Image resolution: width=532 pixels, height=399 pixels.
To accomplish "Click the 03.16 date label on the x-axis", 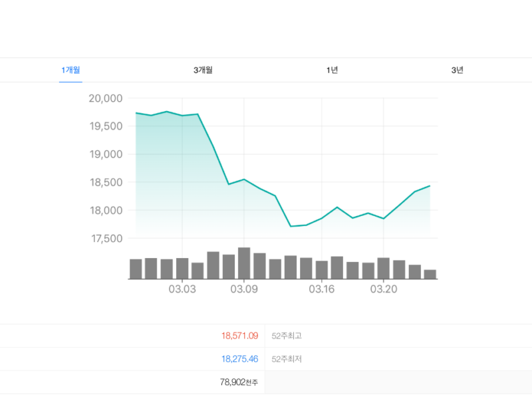I will 322,289.
